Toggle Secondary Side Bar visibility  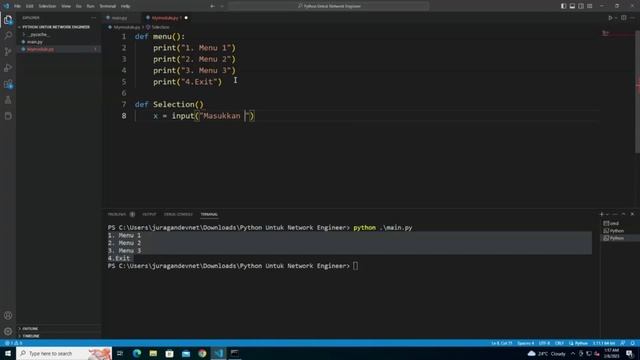[x=581, y=6]
